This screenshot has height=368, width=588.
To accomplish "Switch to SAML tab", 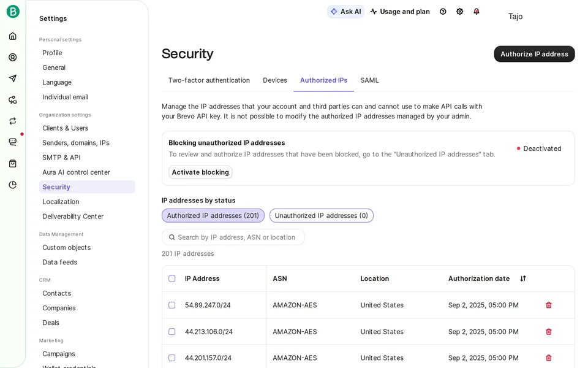I will click(x=369, y=80).
